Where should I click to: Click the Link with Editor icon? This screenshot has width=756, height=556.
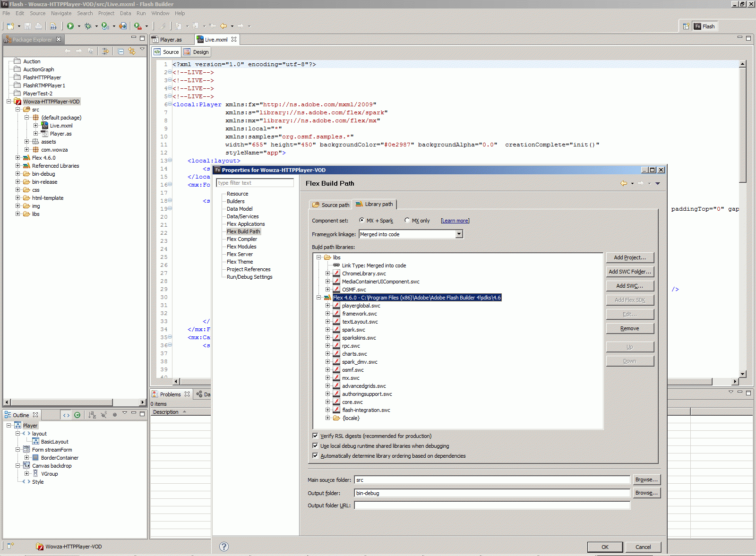[x=132, y=51]
